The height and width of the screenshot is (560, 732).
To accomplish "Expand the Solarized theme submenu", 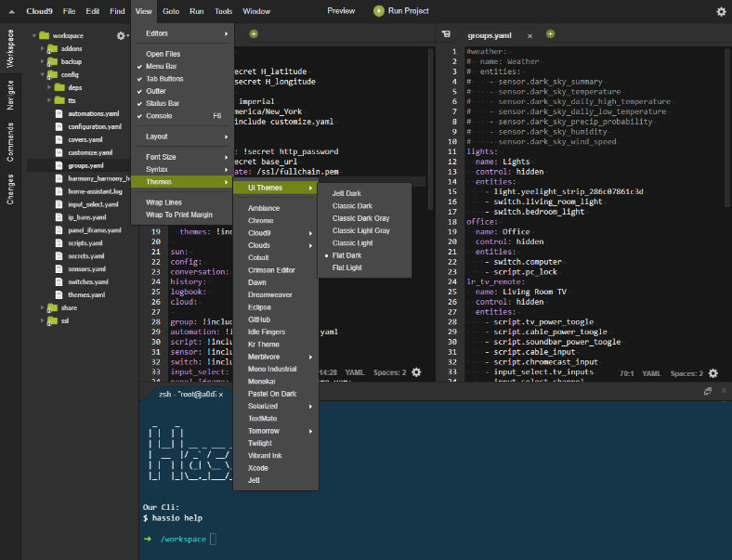I will 276,406.
